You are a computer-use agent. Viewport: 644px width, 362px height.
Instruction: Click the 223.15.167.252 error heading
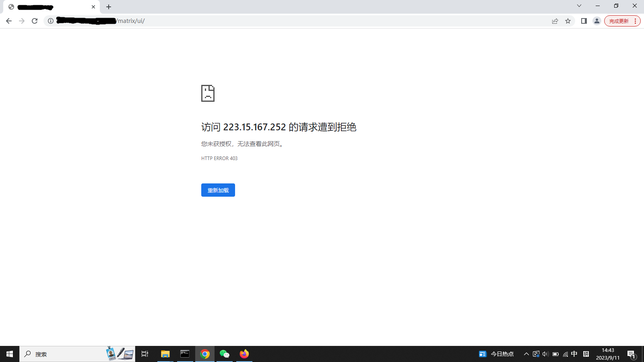pyautogui.click(x=279, y=127)
